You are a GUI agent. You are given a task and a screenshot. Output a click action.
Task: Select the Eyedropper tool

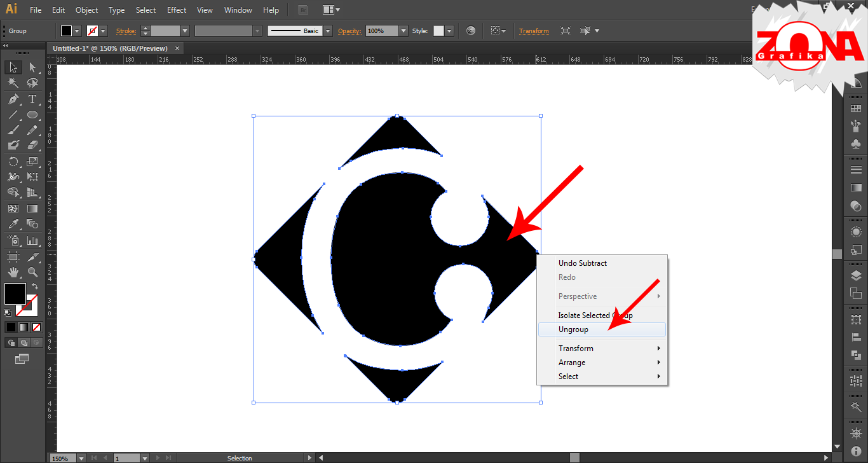coord(13,224)
